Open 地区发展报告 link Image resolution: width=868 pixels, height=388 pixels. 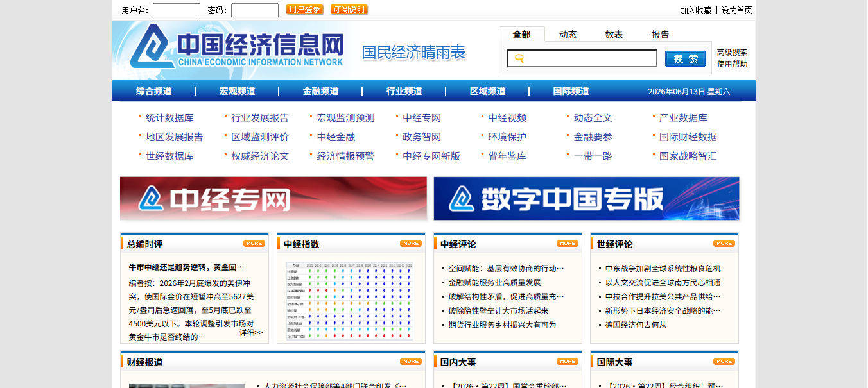175,137
